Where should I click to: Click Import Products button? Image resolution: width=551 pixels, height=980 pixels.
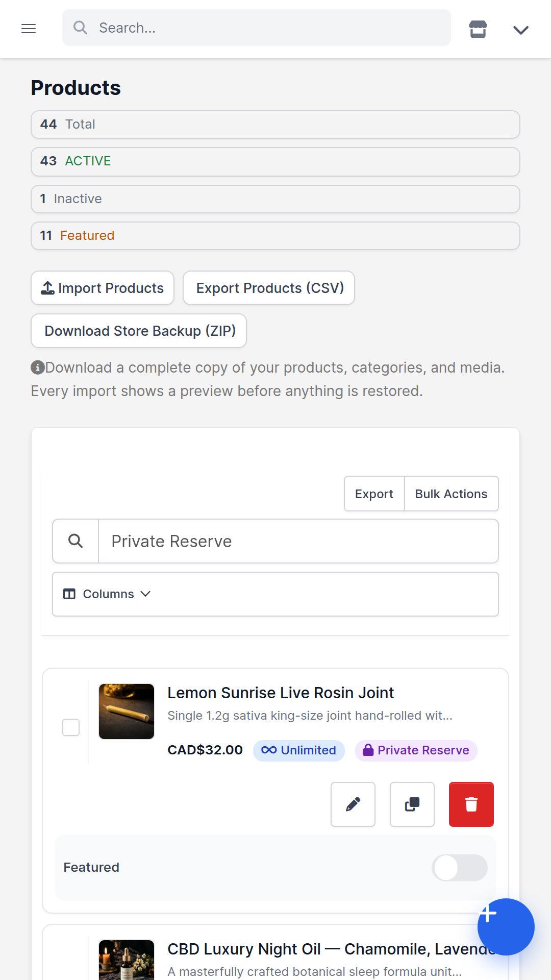pos(103,288)
